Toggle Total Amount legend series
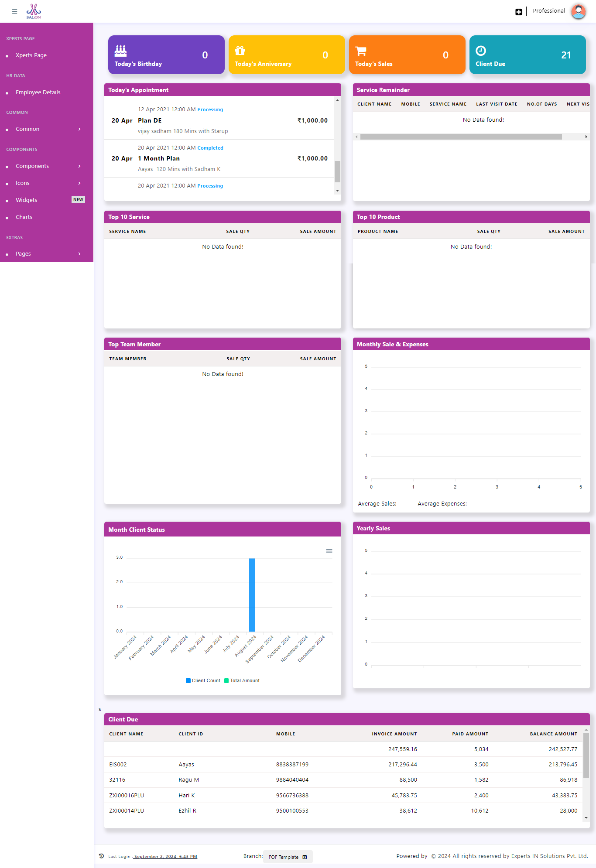The width and height of the screenshot is (596, 868). coord(242,680)
